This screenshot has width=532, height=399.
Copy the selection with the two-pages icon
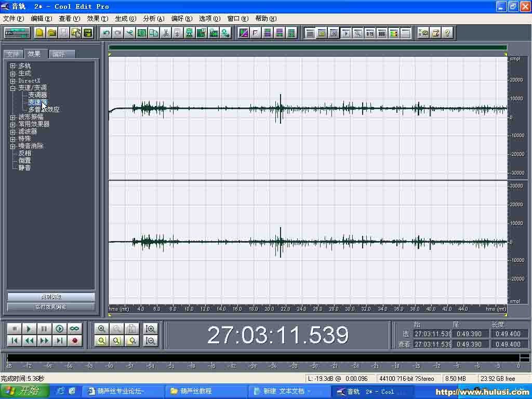[x=154, y=33]
